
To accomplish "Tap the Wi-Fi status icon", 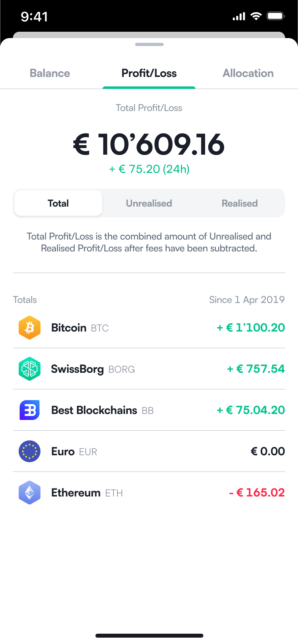I will point(256,16).
